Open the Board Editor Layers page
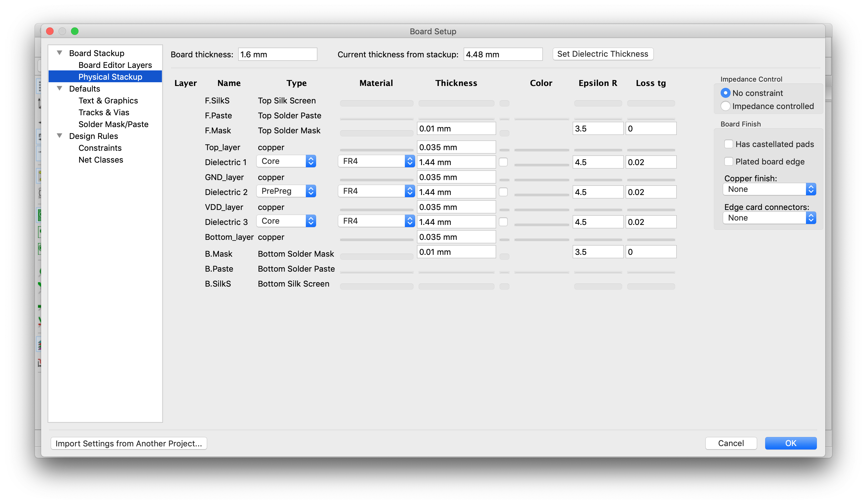 click(x=115, y=65)
